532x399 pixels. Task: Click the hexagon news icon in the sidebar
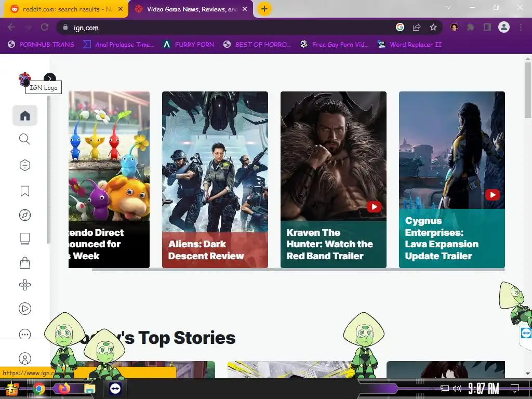coord(25,165)
